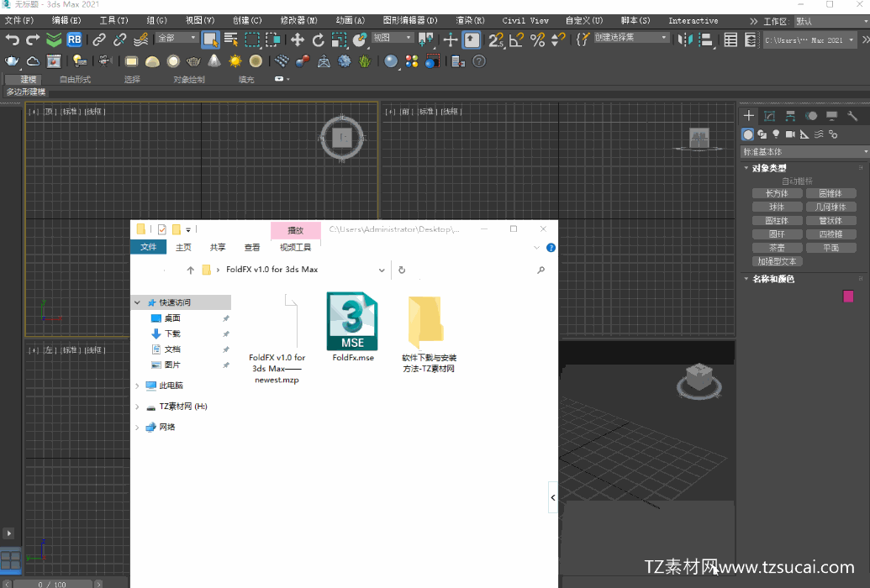The height and width of the screenshot is (588, 870).
Task: Switch to Cameras category in Create panel
Action: 790,134
